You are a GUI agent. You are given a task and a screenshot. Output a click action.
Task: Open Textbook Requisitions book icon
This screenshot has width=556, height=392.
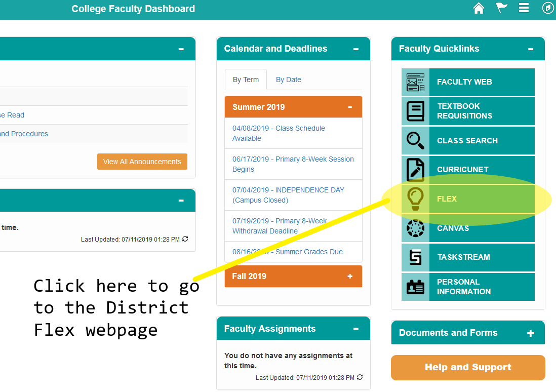(x=415, y=111)
